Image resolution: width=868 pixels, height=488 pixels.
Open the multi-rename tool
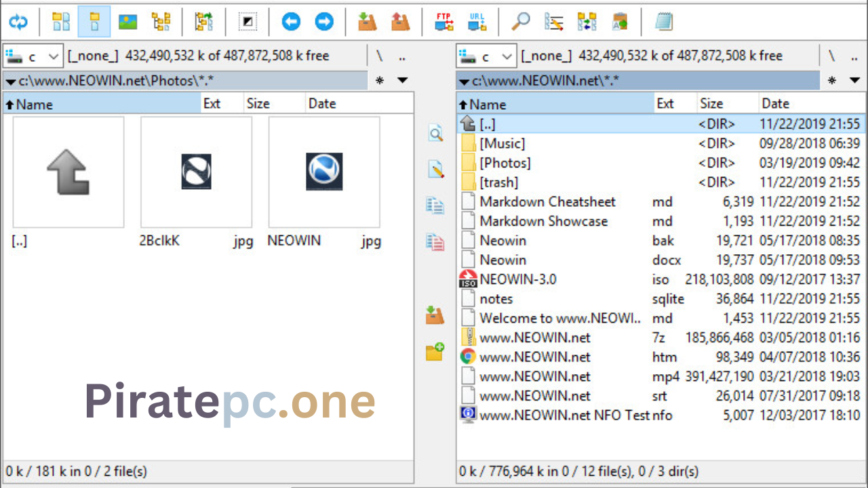554,22
